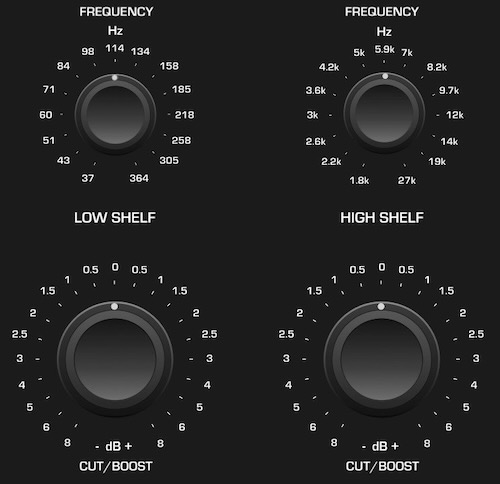Click the High Shelf cut/boost gain knob

[382, 359]
